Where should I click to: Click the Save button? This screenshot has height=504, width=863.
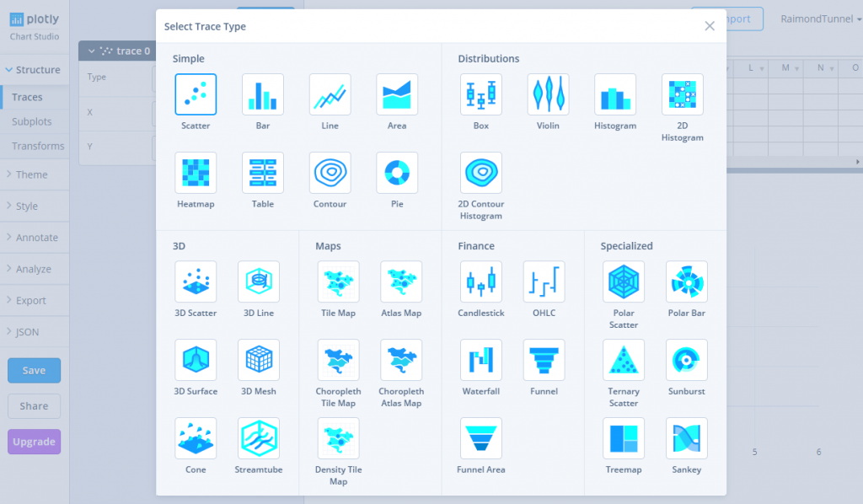click(34, 371)
